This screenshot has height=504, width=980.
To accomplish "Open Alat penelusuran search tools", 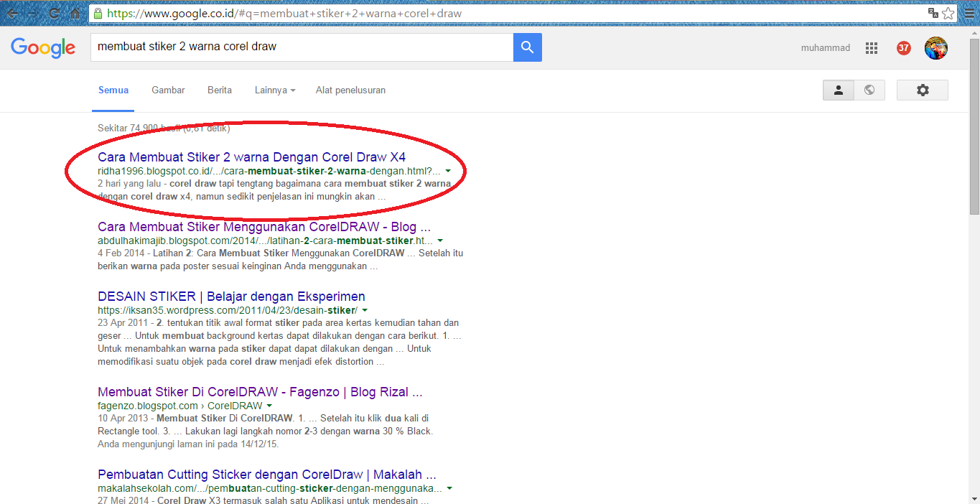I will [x=350, y=90].
